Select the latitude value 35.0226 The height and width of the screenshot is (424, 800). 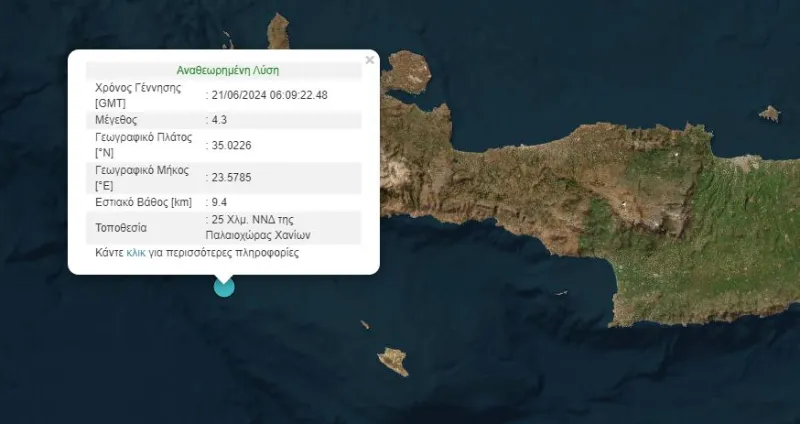tap(232, 146)
